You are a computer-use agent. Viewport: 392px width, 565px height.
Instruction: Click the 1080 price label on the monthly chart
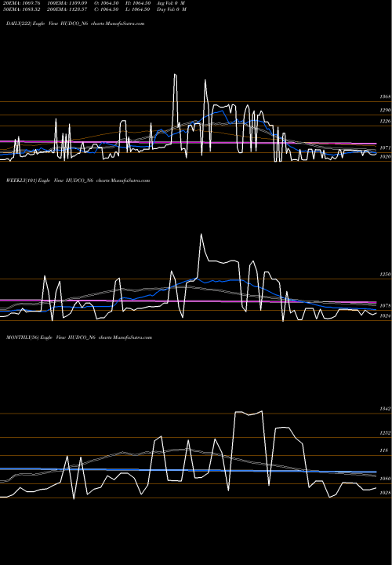pos(385,479)
